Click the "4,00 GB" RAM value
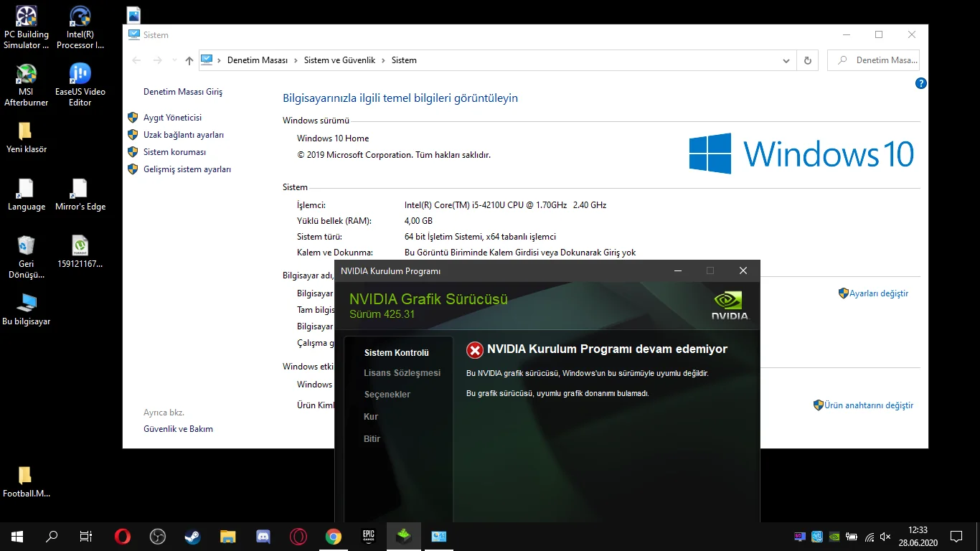The image size is (980, 551). tap(418, 221)
